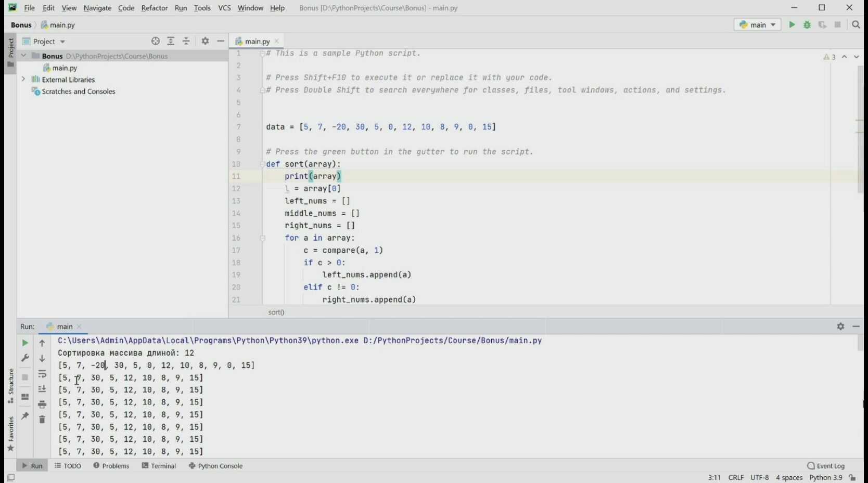The height and width of the screenshot is (483, 868).
Task: Open inspection warnings indicator with 3 warnings
Action: coord(829,57)
